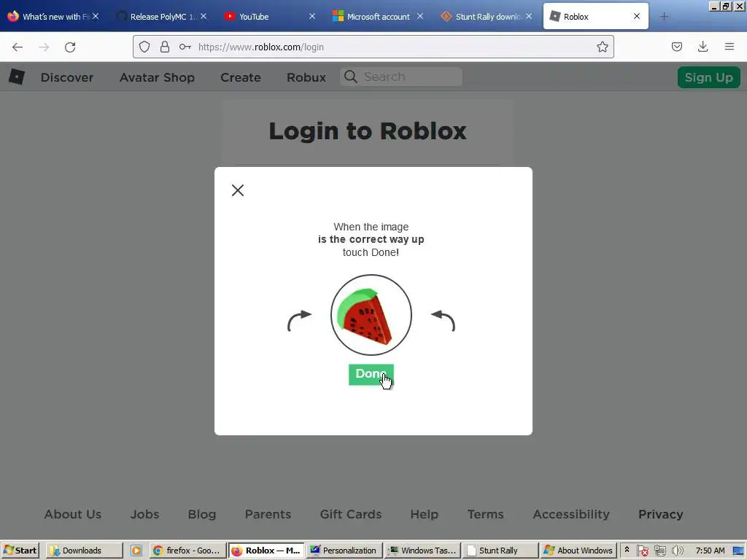Open the tracking protection shield icon
The image size is (747, 560).
(144, 47)
